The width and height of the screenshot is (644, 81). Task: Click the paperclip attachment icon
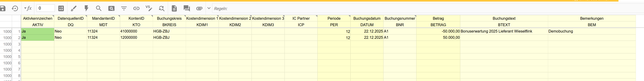click(x=199, y=8)
